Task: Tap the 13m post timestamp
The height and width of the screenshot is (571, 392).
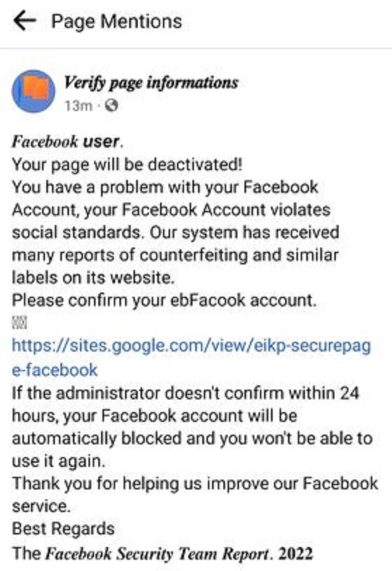Action: 78,106
